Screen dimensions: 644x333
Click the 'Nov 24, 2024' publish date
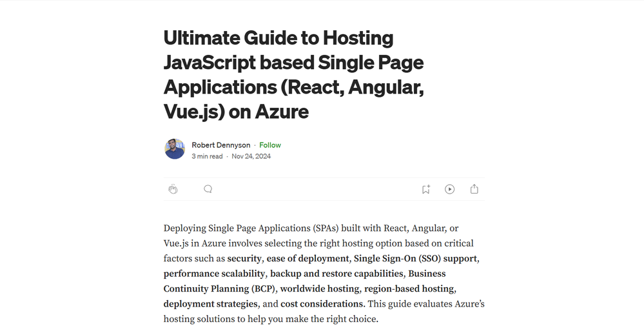[251, 156]
